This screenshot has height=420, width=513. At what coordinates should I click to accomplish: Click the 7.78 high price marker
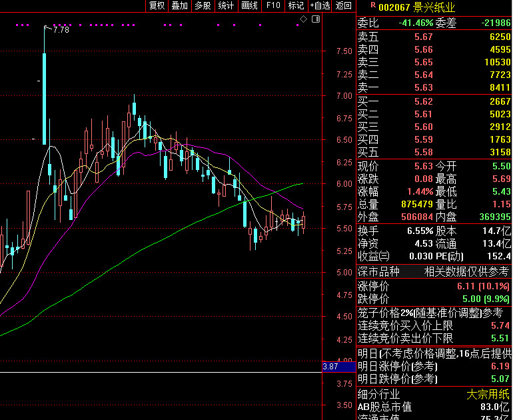(x=61, y=30)
